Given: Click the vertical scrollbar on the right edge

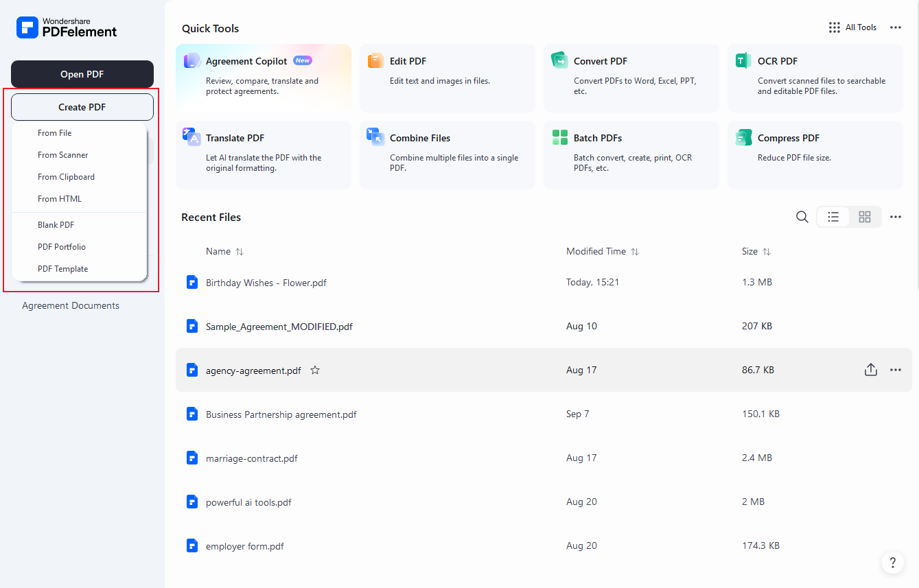Looking at the screenshot, I should point(916,144).
